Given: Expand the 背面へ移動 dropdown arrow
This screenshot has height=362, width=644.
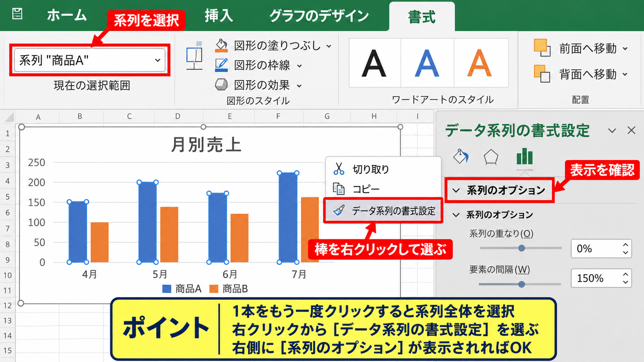Looking at the screenshot, I should pyautogui.click(x=625, y=74).
